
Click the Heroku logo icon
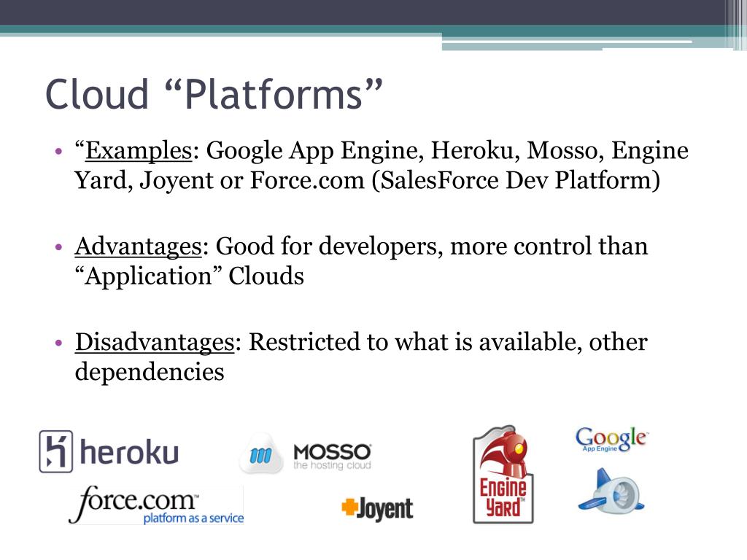click(56, 451)
